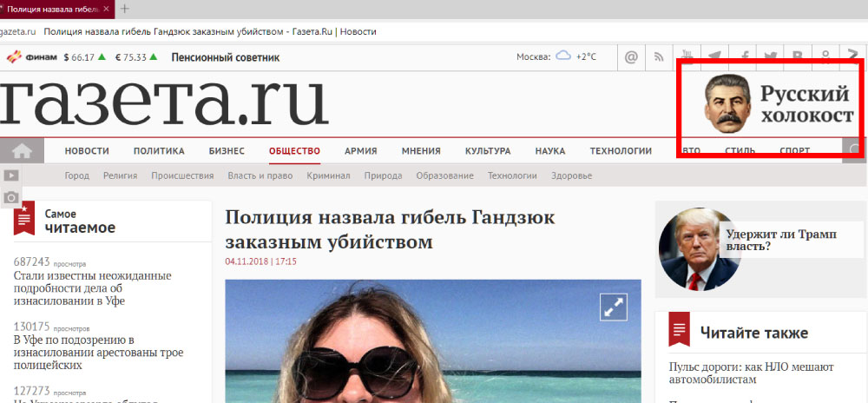
Task: Open the БИЗНЕС section
Action: [227, 150]
